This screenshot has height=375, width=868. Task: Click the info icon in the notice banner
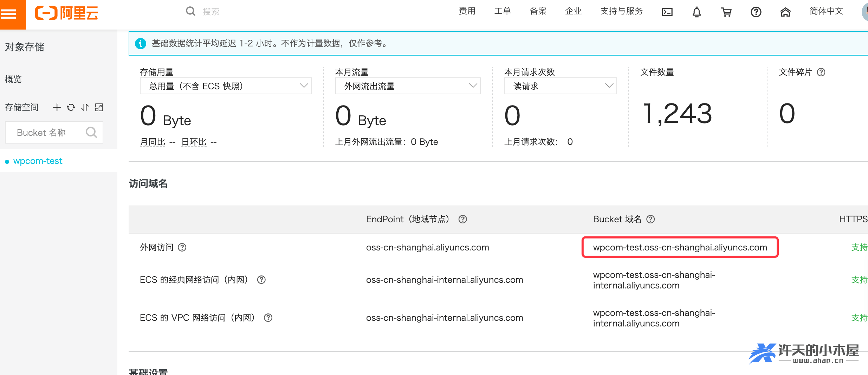pos(141,43)
